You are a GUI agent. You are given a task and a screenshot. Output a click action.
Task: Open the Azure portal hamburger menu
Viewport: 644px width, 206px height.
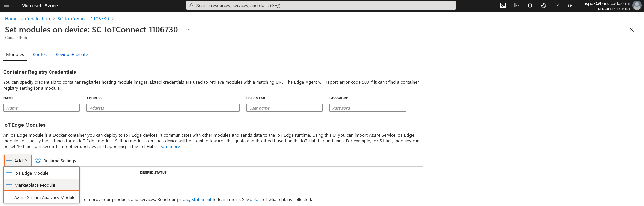(x=6, y=5)
